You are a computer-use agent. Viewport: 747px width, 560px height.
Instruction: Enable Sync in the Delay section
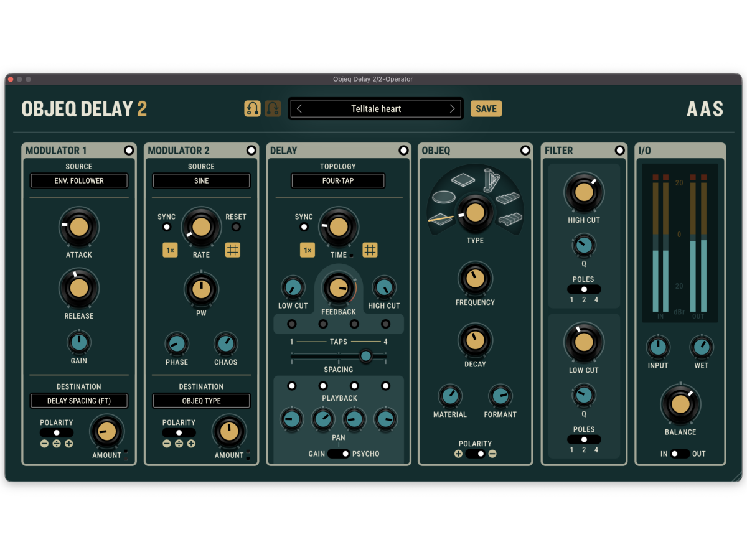[304, 227]
